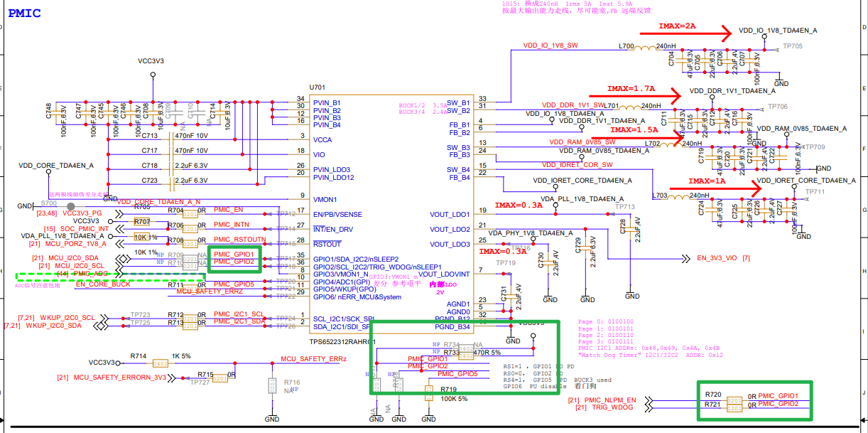Select the U701 component designator
Image resolution: width=868 pixels, height=433 pixels.
pyautogui.click(x=316, y=87)
